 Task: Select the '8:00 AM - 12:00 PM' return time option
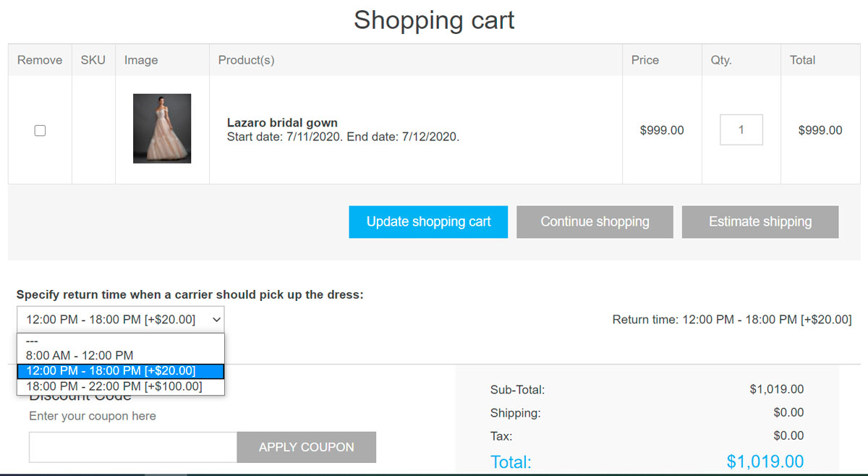click(x=78, y=354)
